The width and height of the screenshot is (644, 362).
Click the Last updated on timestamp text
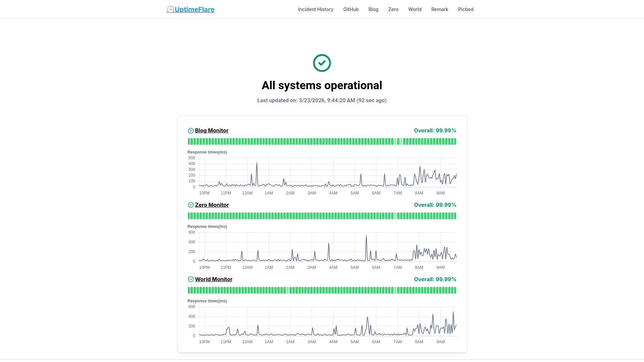tap(322, 100)
